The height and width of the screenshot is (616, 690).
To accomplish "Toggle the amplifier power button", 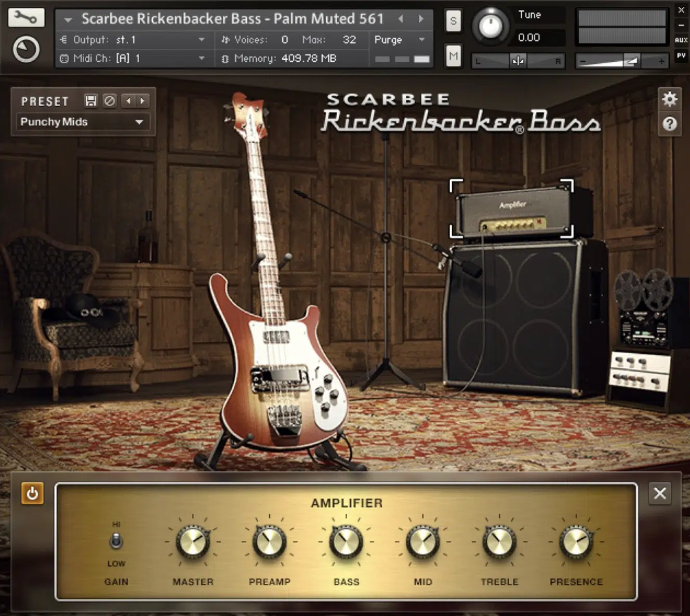I will coord(32,493).
